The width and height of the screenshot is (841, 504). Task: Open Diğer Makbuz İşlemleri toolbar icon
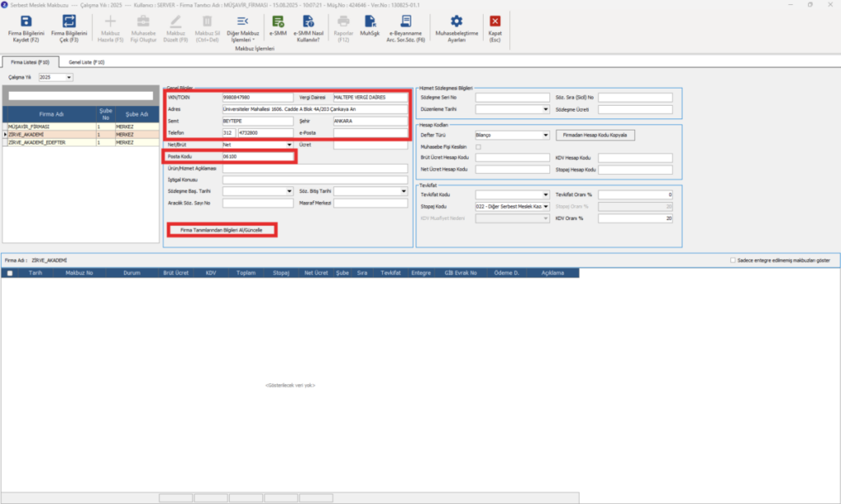point(242,21)
